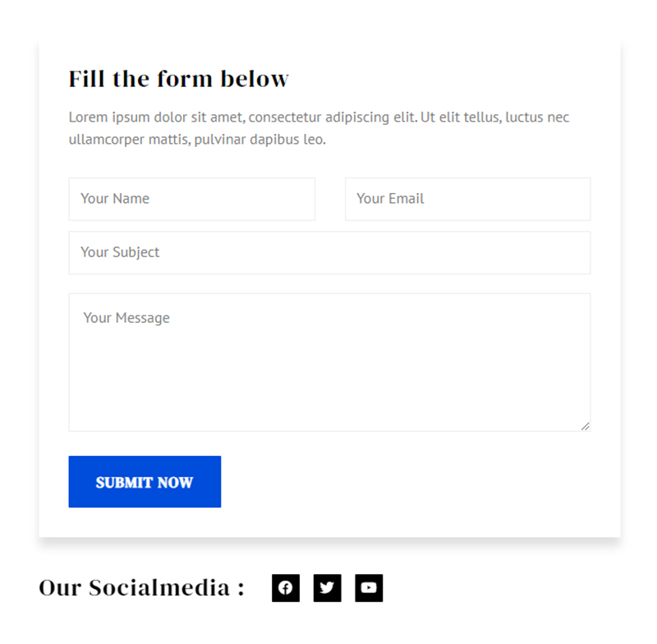This screenshot has width=657, height=644.
Task: Click the word "Socialmedia" in the footer heading
Action: (x=159, y=588)
